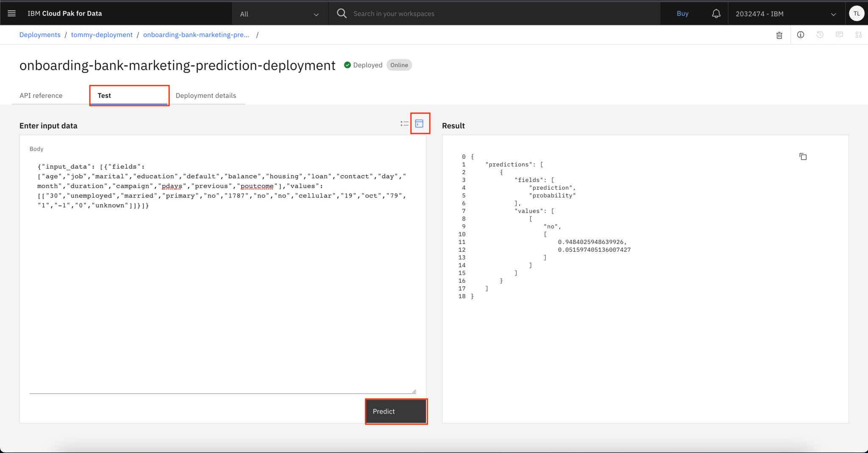This screenshot has height=453, width=868.
Task: Click the "predictions" key in result
Action: [510, 164]
